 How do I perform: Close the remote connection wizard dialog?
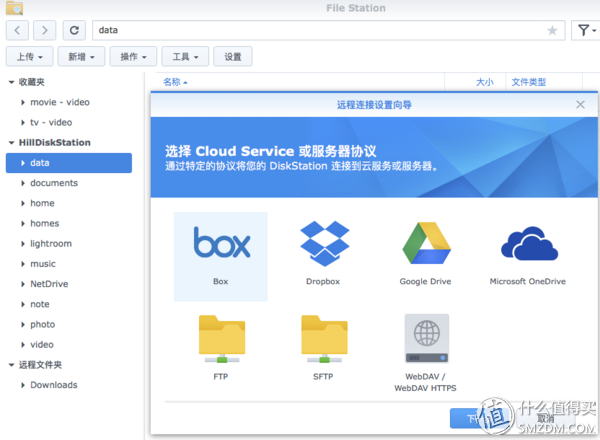pyautogui.click(x=580, y=104)
